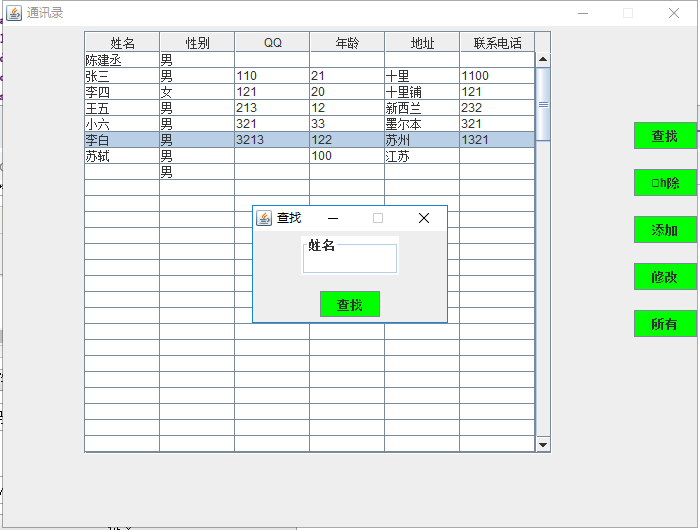Click address cell 苏州
Screen dimensions: 700x530
422,140
